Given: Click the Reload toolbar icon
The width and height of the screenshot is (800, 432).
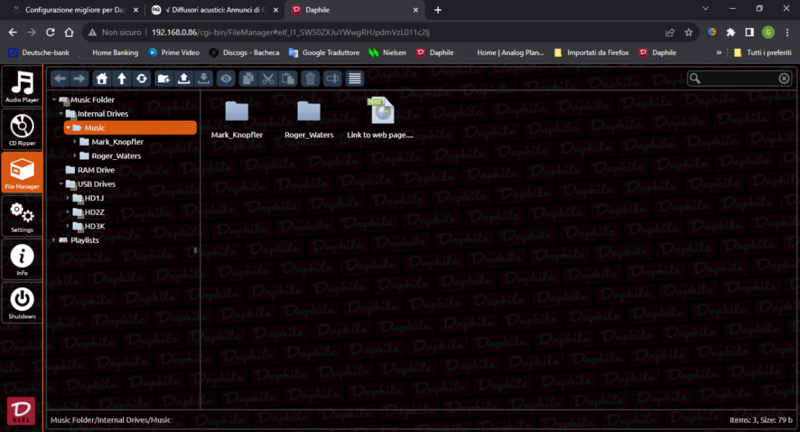Looking at the screenshot, I should click(x=142, y=78).
